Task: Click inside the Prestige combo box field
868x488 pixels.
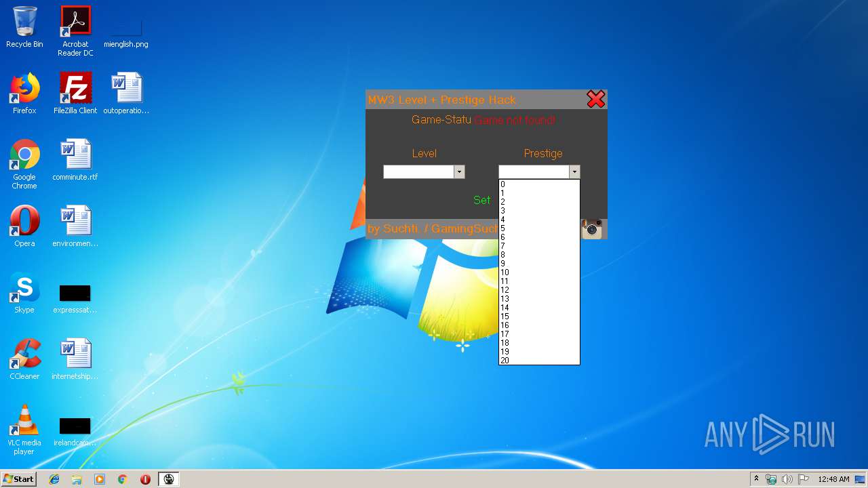Action: tap(534, 172)
